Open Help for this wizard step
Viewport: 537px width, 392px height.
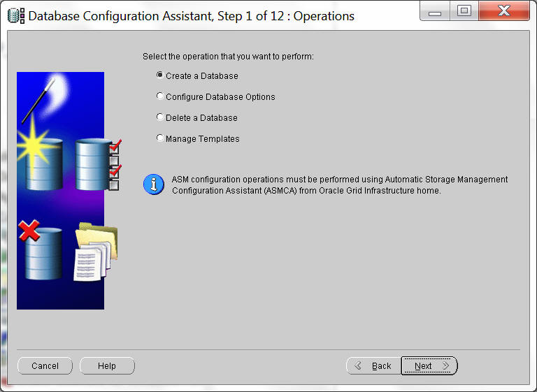pyautogui.click(x=107, y=366)
